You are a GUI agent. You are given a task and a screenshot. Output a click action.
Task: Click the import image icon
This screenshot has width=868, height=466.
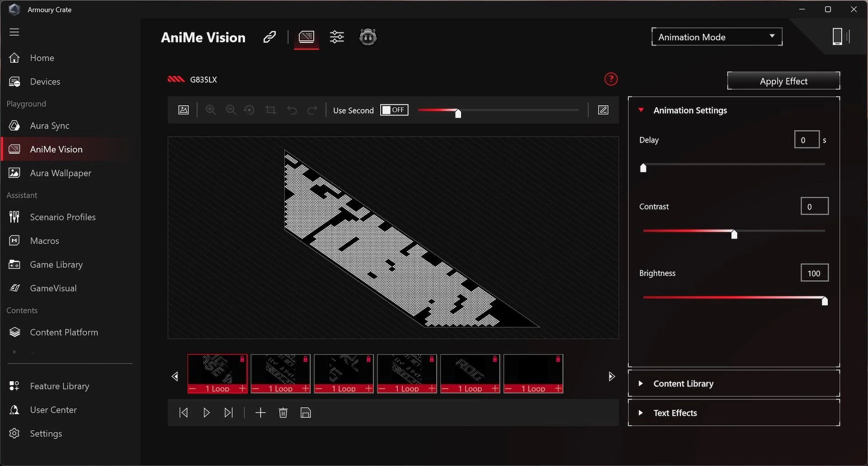pos(184,110)
